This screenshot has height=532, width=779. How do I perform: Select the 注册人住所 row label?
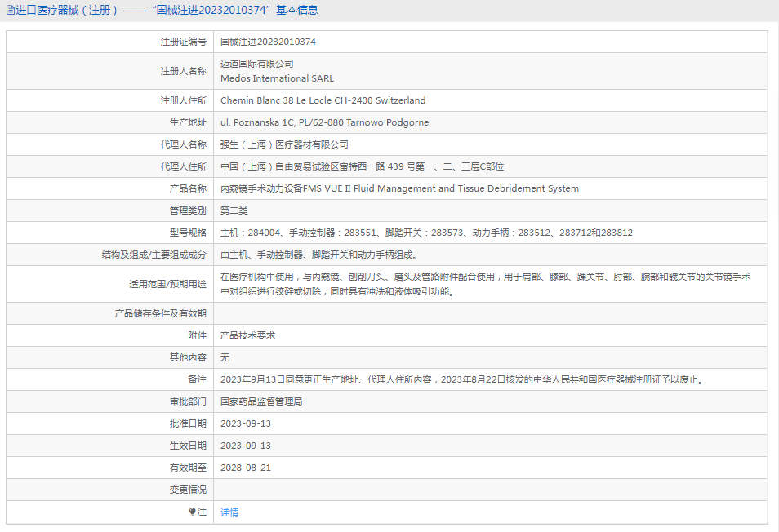(x=184, y=100)
